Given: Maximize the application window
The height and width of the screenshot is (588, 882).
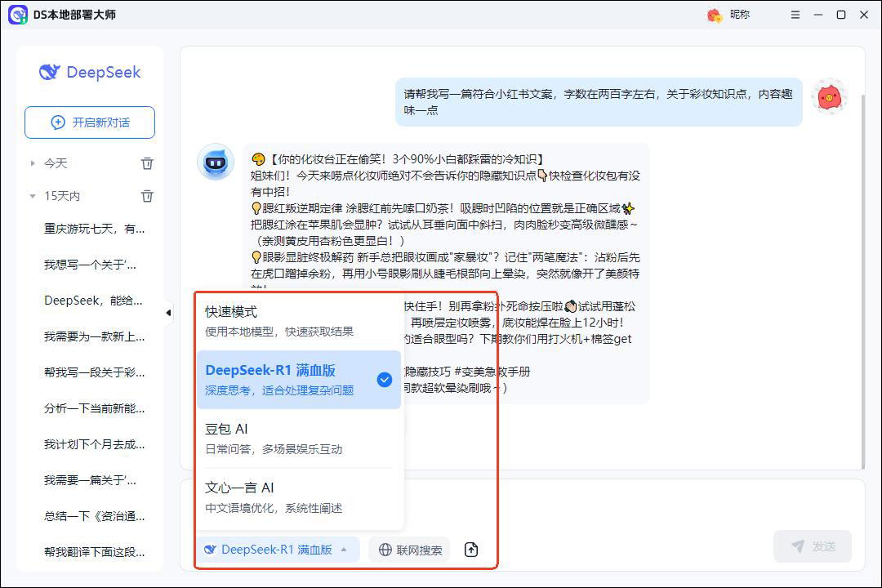Looking at the screenshot, I should coord(841,16).
